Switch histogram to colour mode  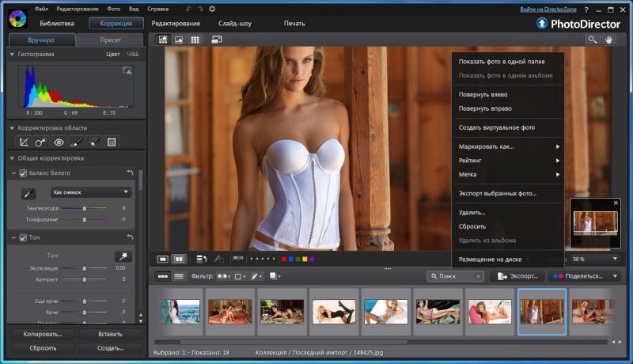[112, 54]
